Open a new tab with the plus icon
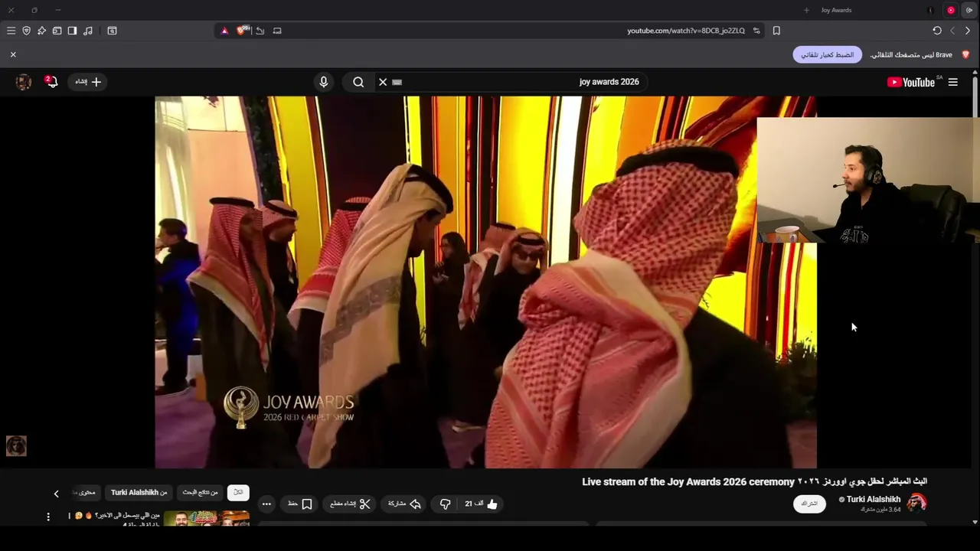980x551 pixels. click(806, 10)
